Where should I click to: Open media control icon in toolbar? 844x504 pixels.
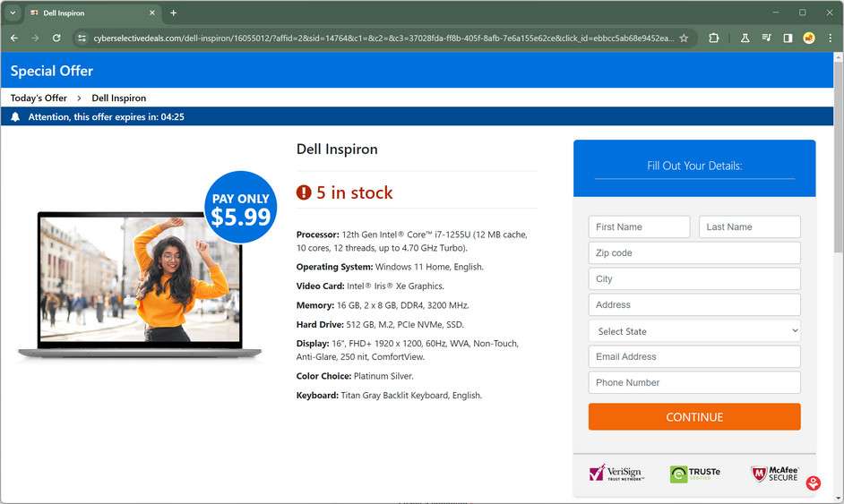click(766, 38)
